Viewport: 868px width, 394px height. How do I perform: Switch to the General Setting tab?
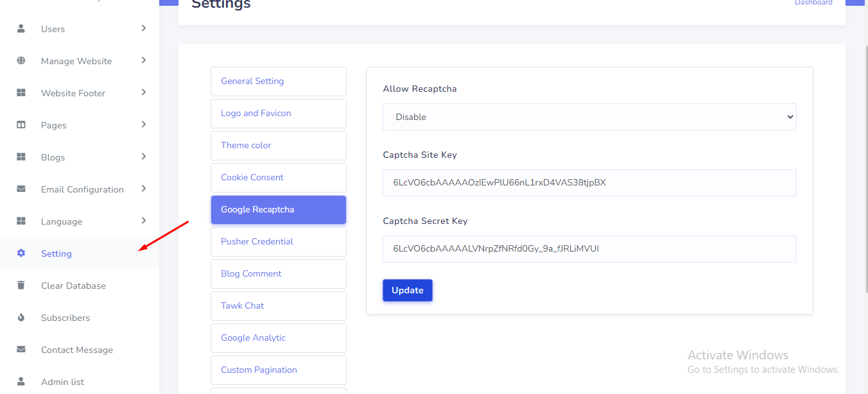278,81
